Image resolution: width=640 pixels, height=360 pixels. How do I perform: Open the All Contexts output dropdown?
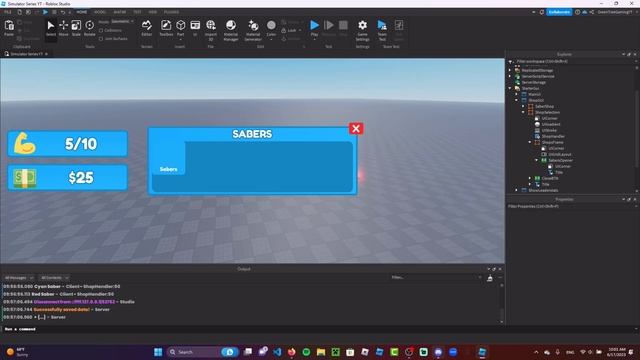[x=55, y=278]
